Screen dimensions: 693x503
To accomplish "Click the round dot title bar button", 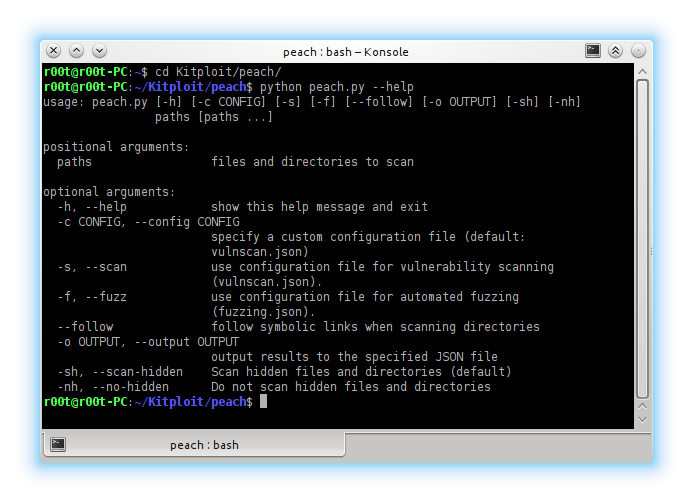I will [638, 51].
